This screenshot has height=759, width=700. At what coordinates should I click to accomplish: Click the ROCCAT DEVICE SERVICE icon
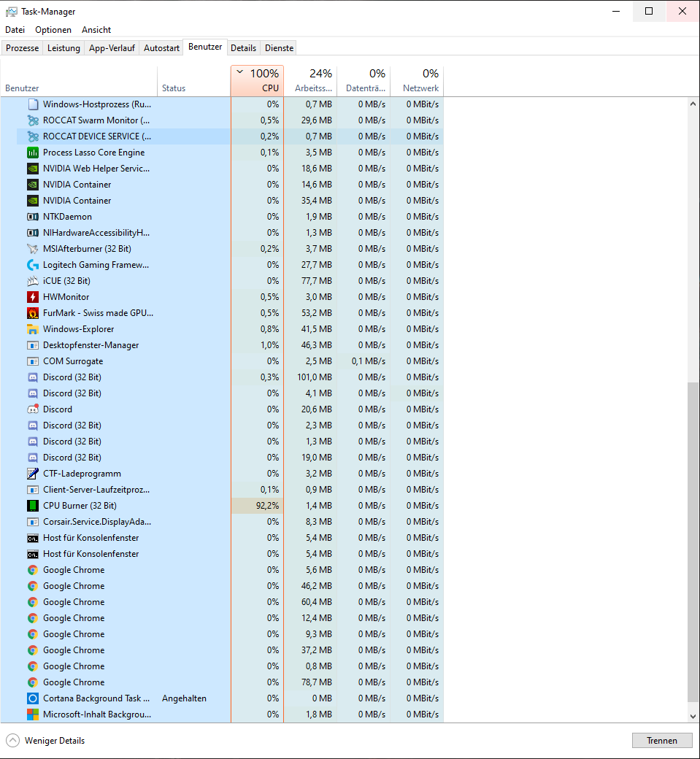click(x=32, y=136)
